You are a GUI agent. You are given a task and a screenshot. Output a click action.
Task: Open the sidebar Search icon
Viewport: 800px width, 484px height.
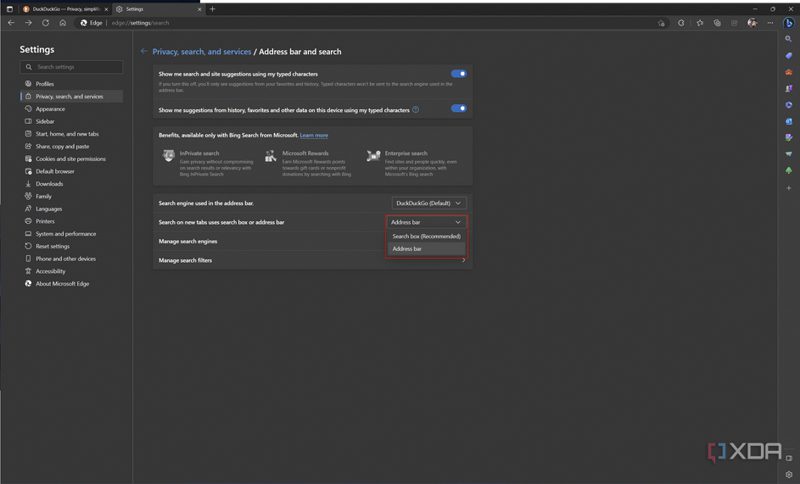coord(788,39)
